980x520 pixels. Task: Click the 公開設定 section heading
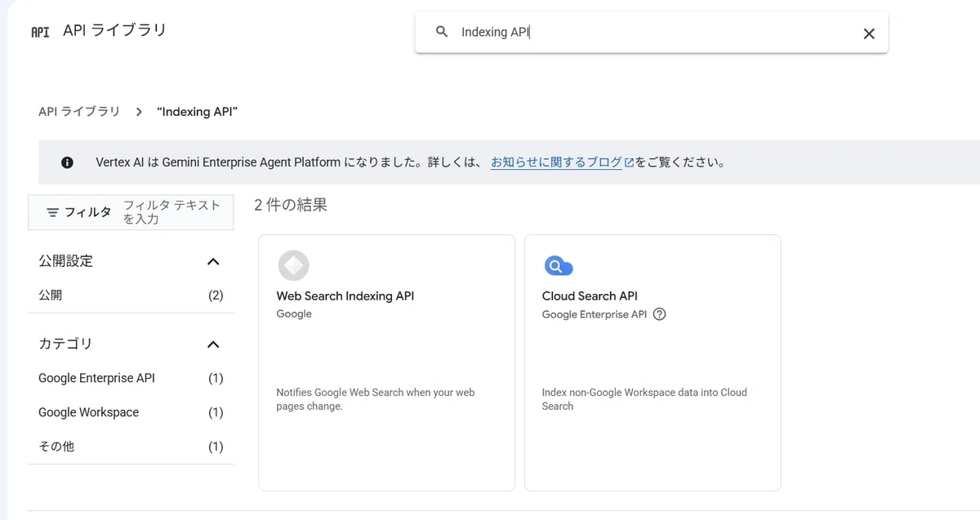[66, 261]
